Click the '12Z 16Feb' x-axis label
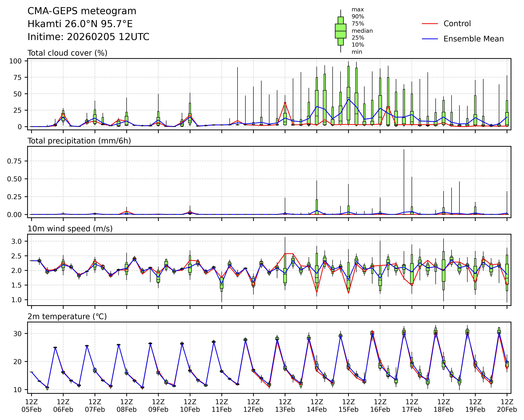This screenshot has height=420, width=524. [x=380, y=405]
